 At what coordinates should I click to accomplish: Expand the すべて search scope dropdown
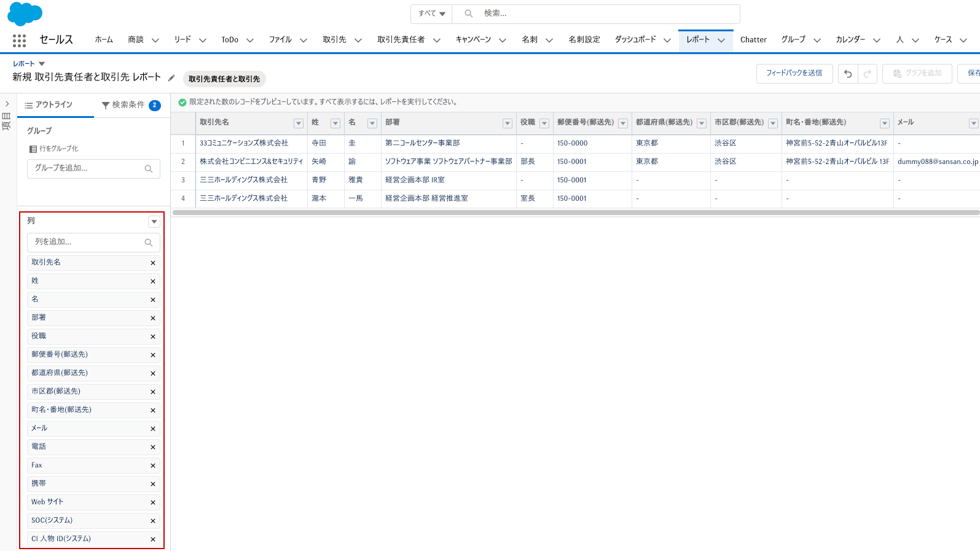(x=432, y=14)
